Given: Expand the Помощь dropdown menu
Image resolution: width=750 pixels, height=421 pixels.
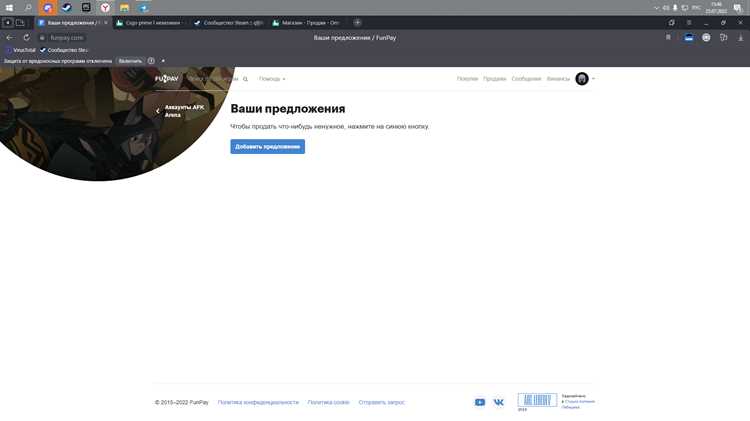Looking at the screenshot, I should tap(272, 79).
